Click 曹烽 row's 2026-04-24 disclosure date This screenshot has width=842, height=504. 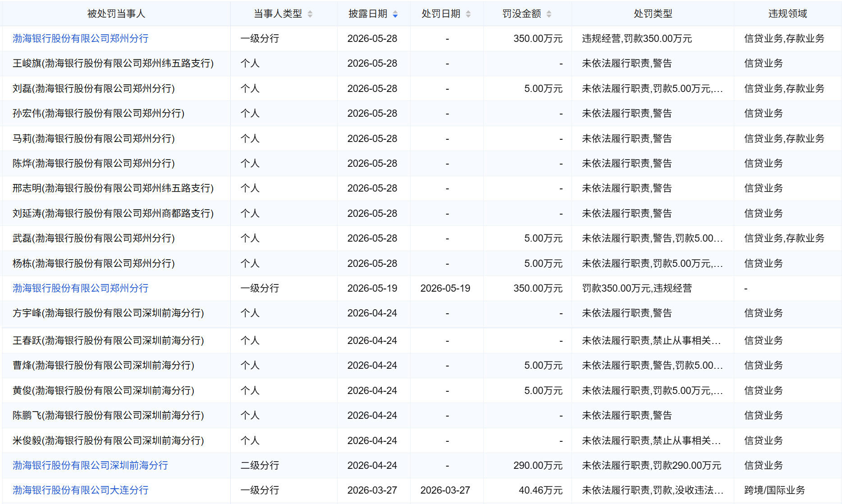[372, 366]
